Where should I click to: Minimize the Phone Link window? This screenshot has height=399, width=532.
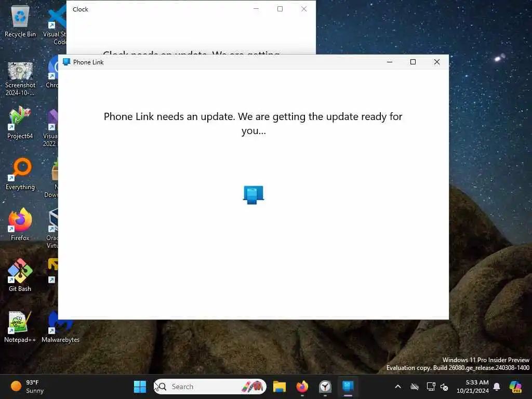(390, 62)
